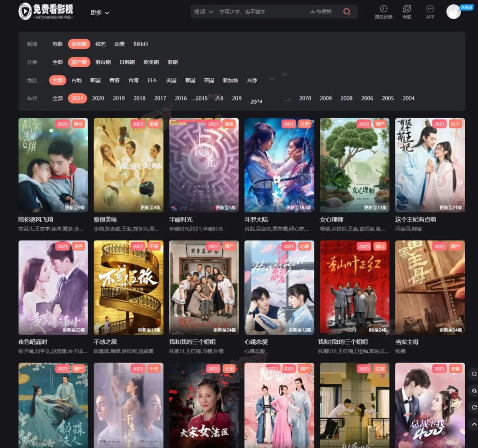The image size is (478, 448).
Task: Open the 当家主母 poster
Action: pos(430,287)
